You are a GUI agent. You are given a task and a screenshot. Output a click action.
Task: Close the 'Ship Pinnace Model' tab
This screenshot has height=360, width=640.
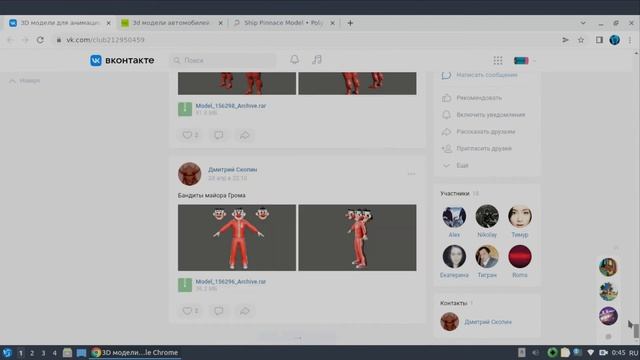click(332, 23)
